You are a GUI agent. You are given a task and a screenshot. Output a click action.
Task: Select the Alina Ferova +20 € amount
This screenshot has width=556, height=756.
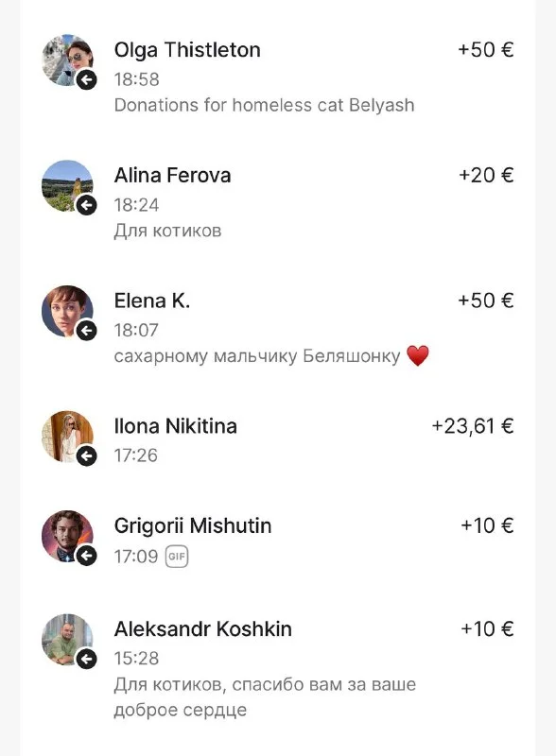[486, 175]
